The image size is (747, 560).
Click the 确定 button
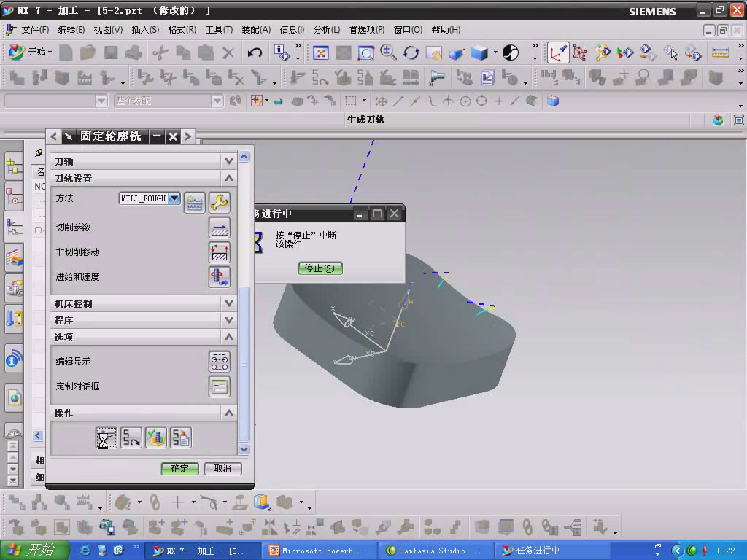pos(179,469)
